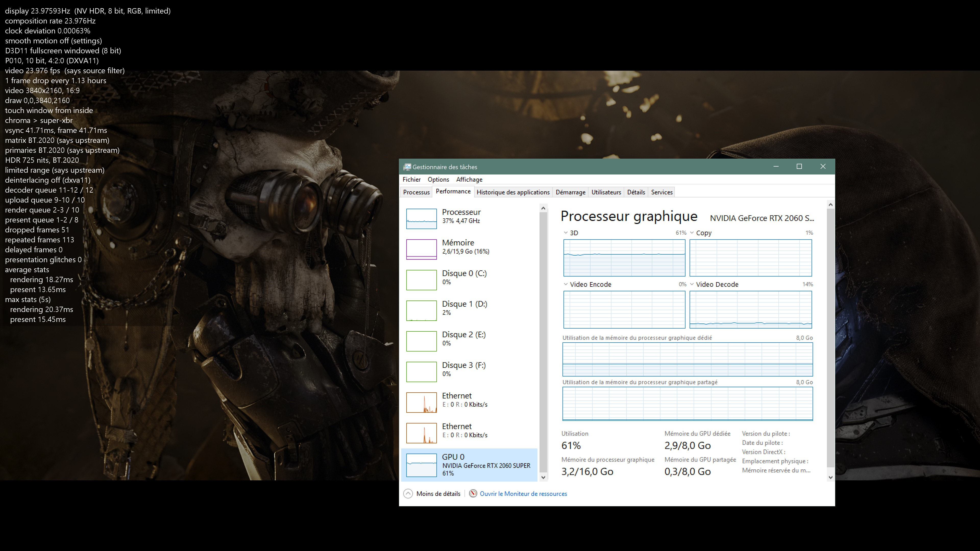This screenshot has width=980, height=551.
Task: Click right pane scrollbar up arrow
Action: pos(830,205)
